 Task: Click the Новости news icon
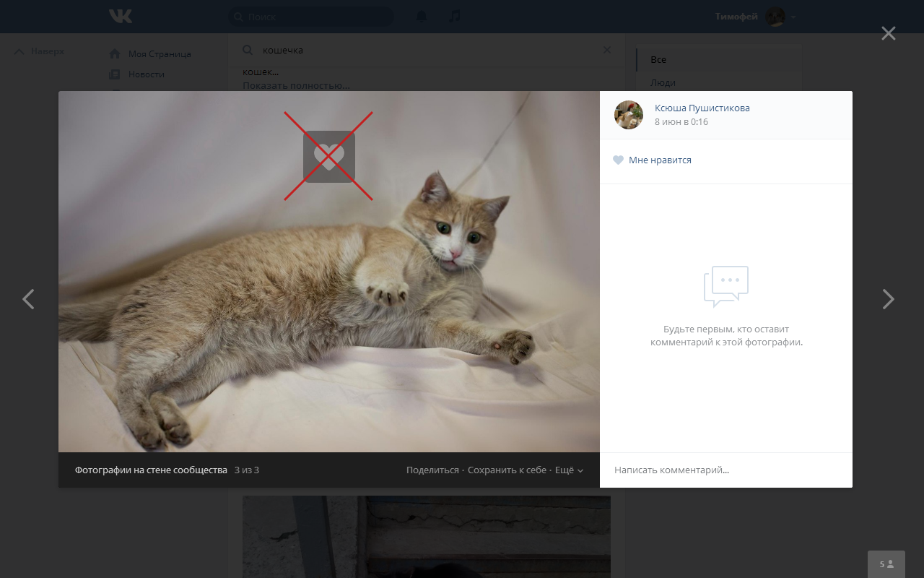(114, 74)
